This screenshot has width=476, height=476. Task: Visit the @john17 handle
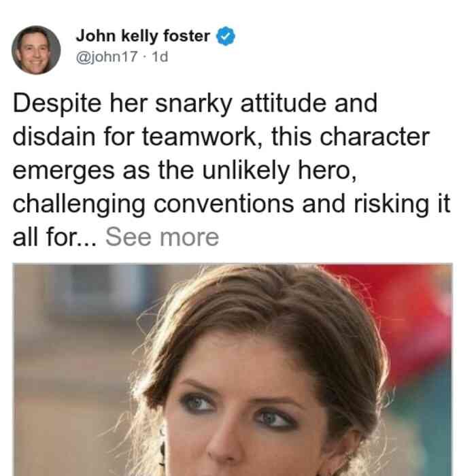[x=107, y=56]
